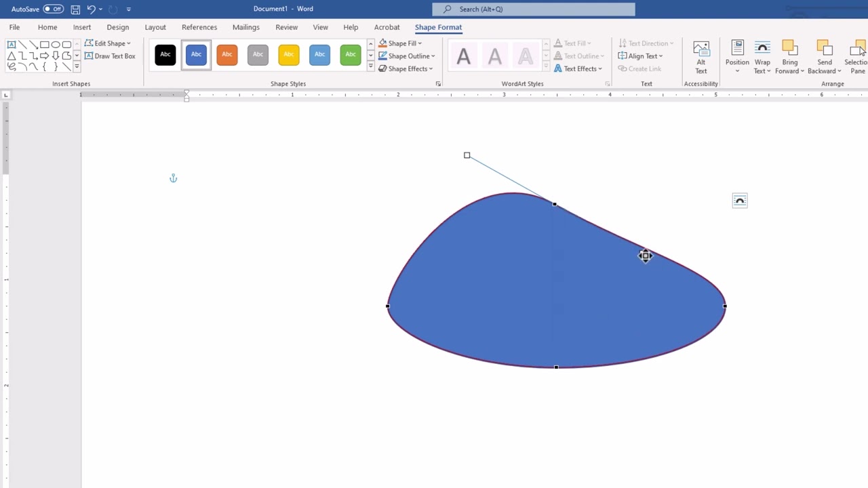The height and width of the screenshot is (488, 868).
Task: Expand the Shape Fill menu
Action: pyautogui.click(x=400, y=43)
